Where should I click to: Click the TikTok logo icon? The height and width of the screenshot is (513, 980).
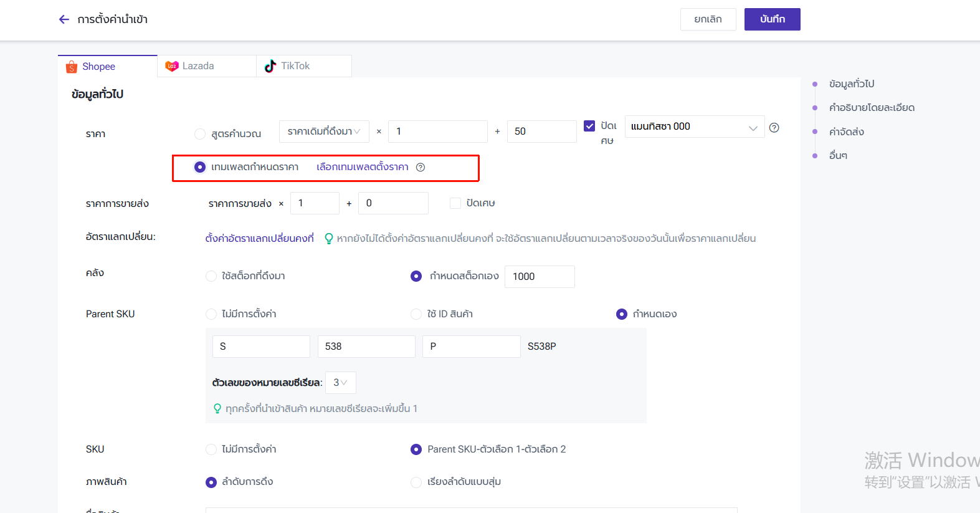[270, 66]
